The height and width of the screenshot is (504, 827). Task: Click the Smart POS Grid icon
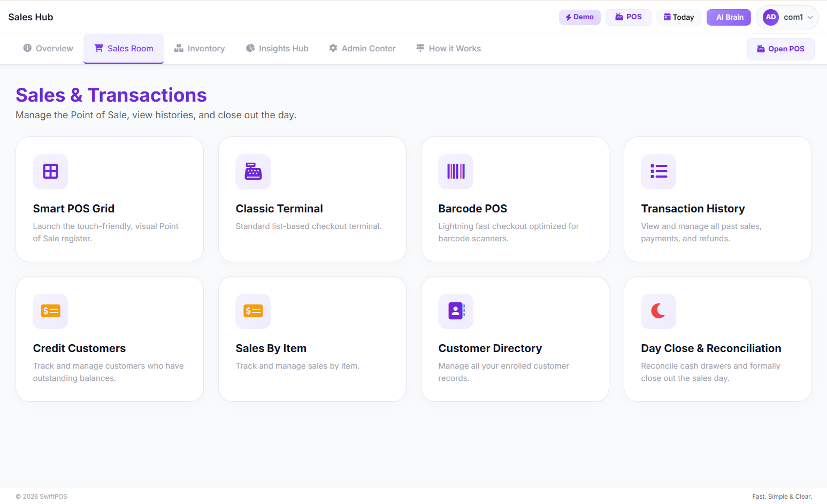coord(50,171)
